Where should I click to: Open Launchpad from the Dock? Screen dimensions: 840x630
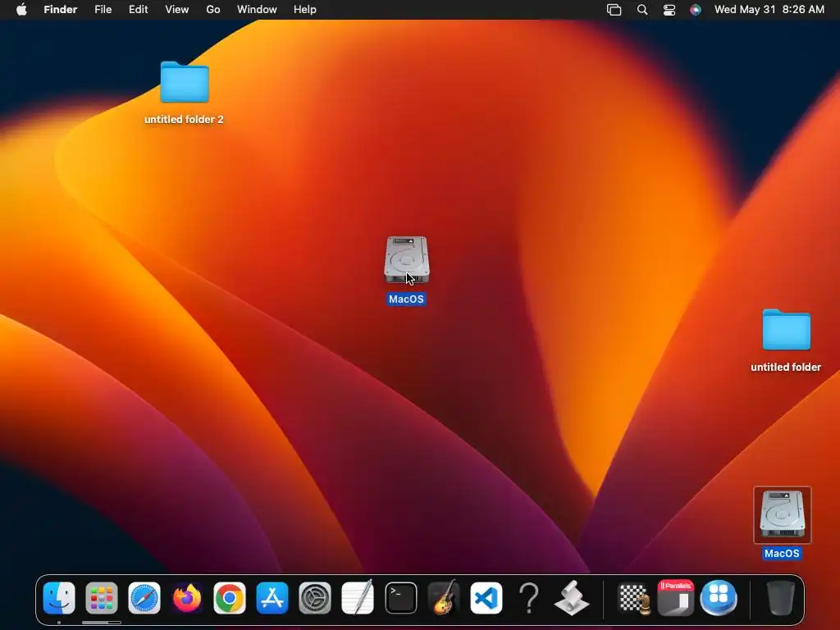coord(101,597)
